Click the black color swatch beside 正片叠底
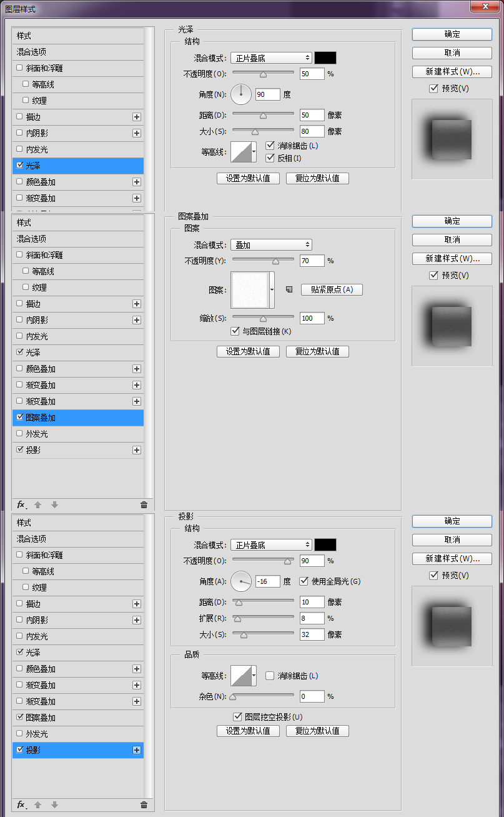 click(325, 57)
